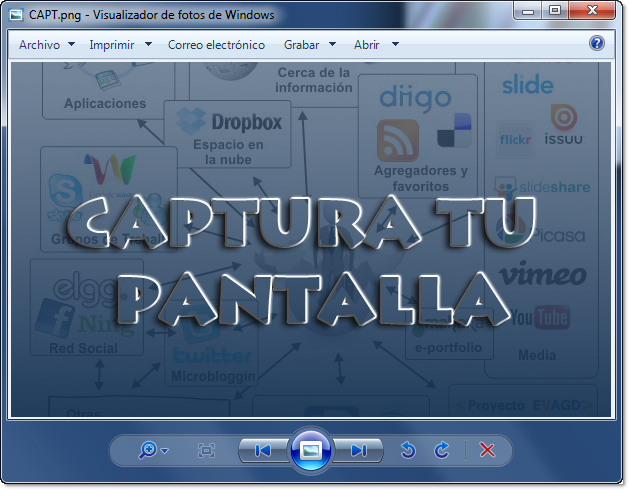The width and height of the screenshot is (629, 490).
Task: Delete the photo with red X
Action: click(x=487, y=450)
